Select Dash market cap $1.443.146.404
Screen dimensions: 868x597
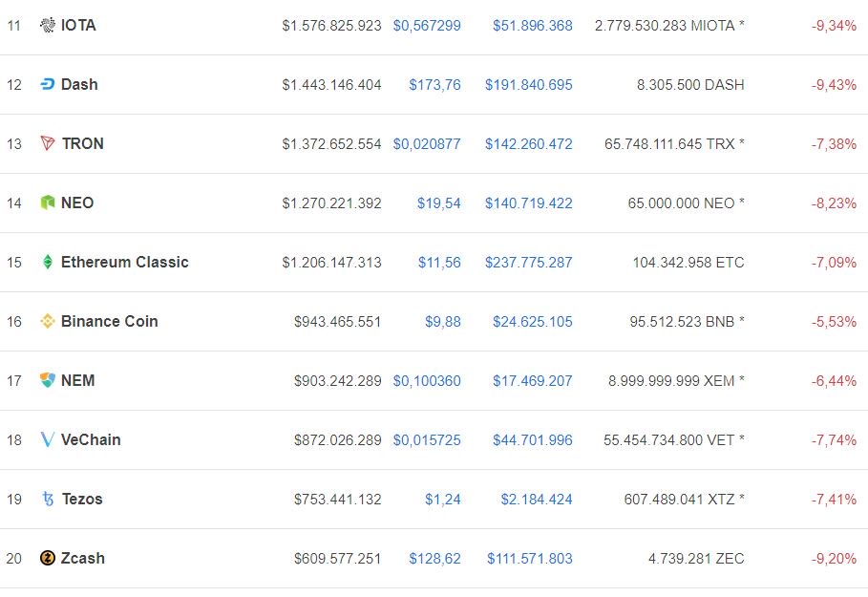(x=331, y=85)
